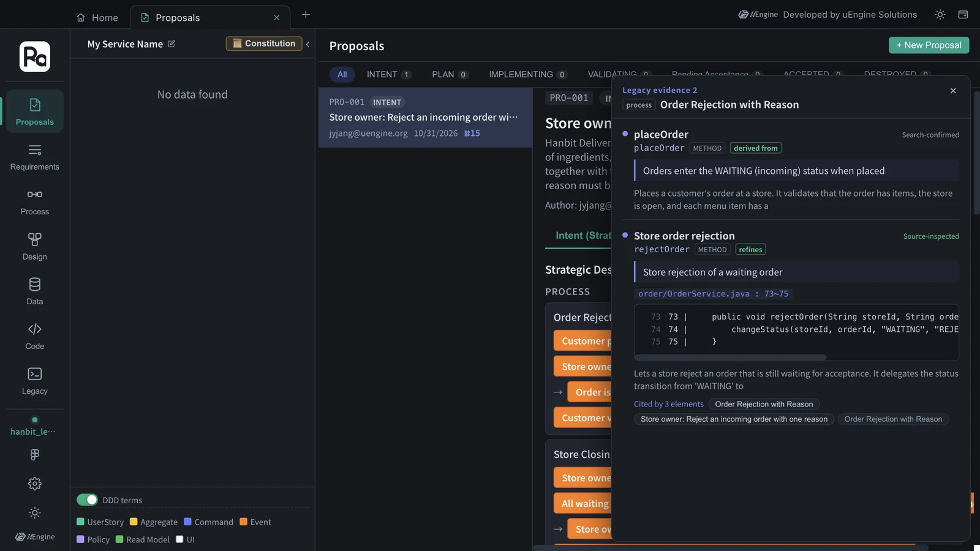Open the Code sidebar section

pyautogui.click(x=35, y=336)
